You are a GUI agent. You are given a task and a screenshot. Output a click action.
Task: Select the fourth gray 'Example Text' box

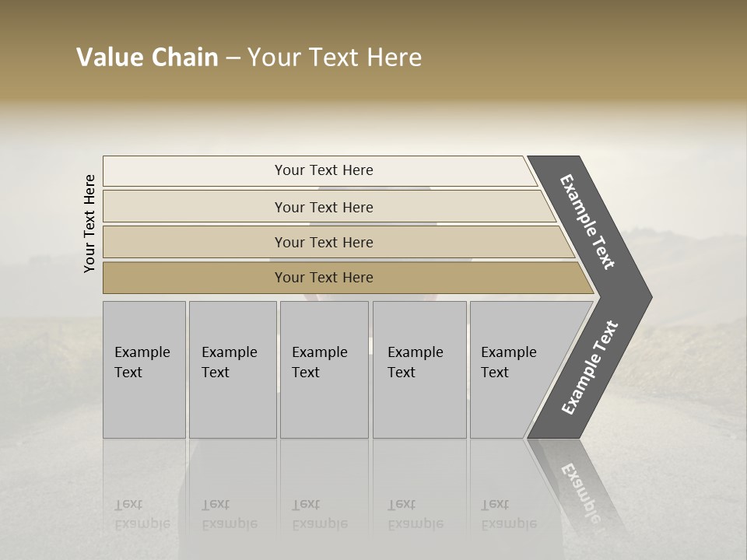419,369
